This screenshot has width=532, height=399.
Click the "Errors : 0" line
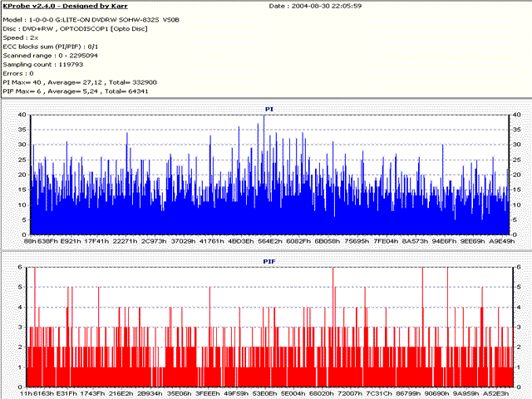tap(18, 73)
